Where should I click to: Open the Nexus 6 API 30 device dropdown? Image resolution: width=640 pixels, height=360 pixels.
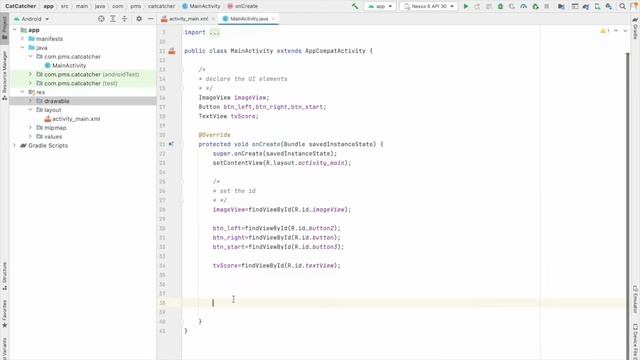[x=429, y=7]
